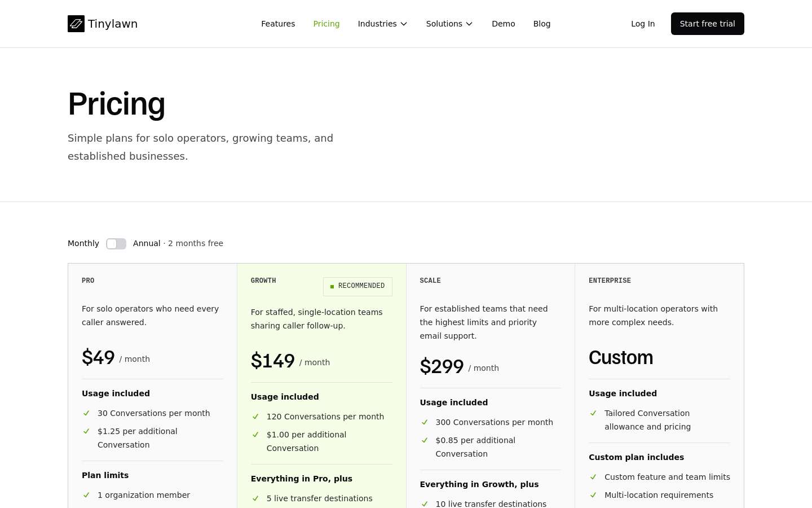This screenshot has height=508, width=812.
Task: Click the PRO plan heading
Action: [88, 281]
